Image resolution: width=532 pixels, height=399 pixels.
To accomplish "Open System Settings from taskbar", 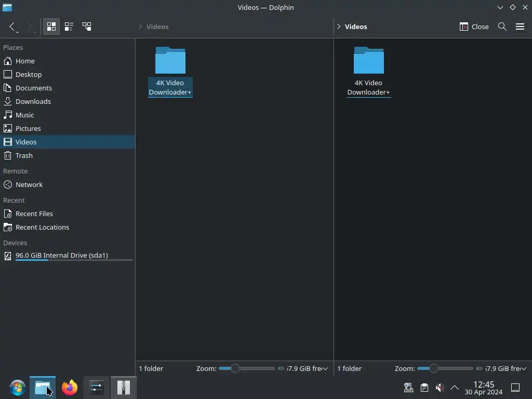I will click(x=97, y=388).
